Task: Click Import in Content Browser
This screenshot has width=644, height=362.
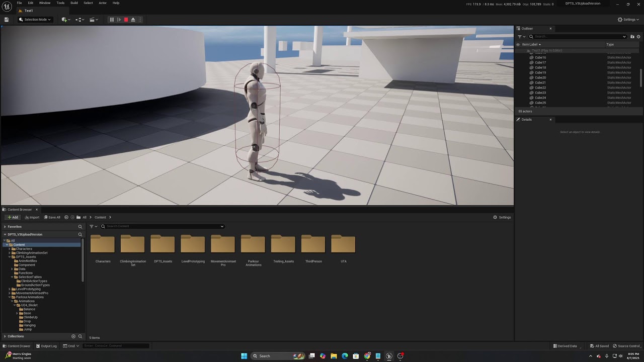Action: pos(32,217)
